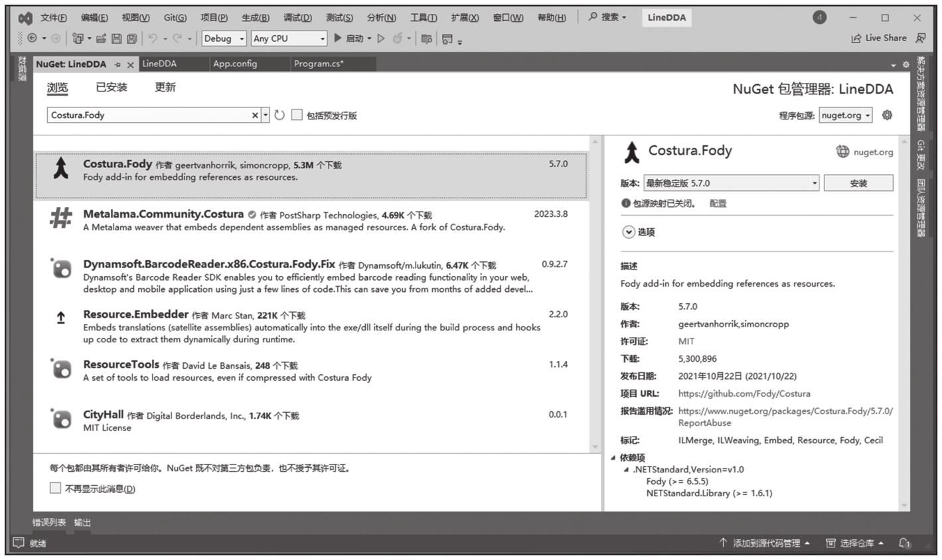Open the 输出 output panel tab
942x560 pixels.
pos(82,523)
